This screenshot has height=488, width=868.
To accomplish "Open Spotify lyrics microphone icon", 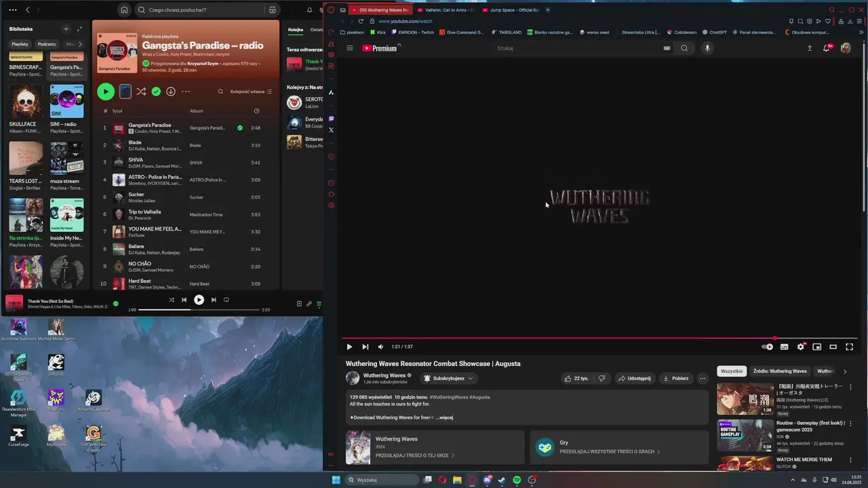I will [x=309, y=304].
